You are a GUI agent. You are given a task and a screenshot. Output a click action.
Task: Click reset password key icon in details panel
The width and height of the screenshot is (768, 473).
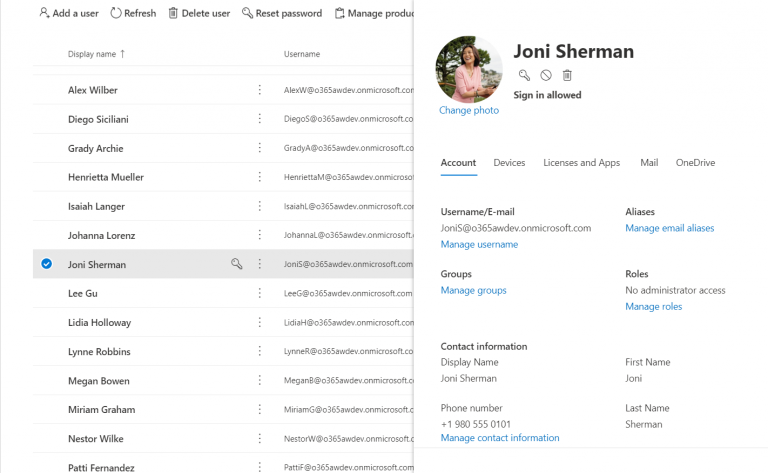(524, 75)
